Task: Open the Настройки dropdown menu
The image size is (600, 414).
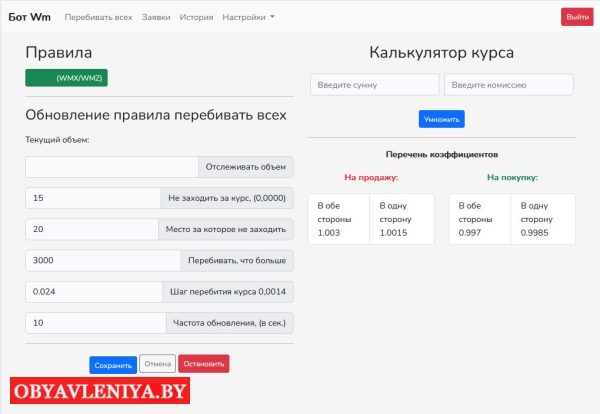Action: (x=248, y=17)
